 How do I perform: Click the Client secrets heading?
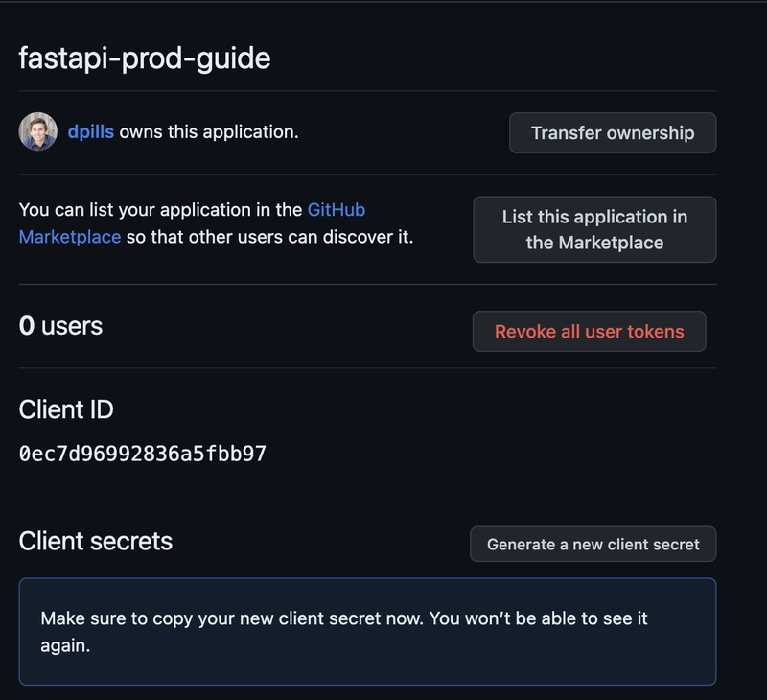tap(95, 541)
